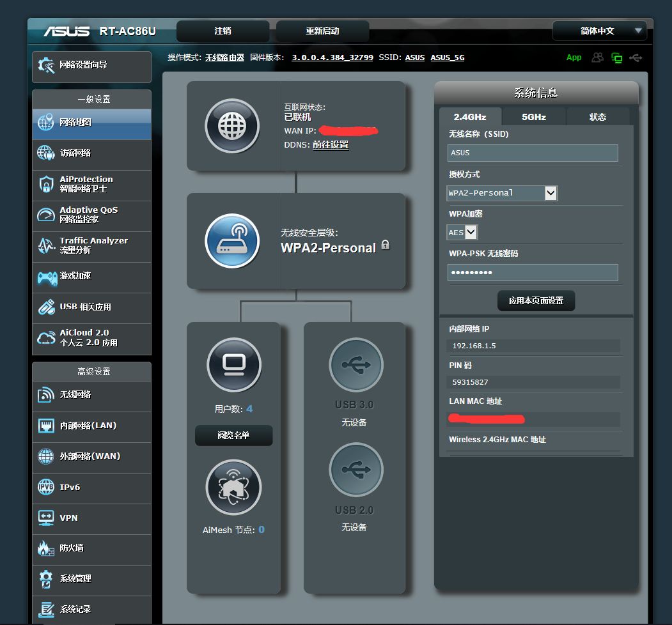Image resolution: width=672 pixels, height=625 pixels.
Task: Click the green network clients status icon
Action: (x=617, y=58)
